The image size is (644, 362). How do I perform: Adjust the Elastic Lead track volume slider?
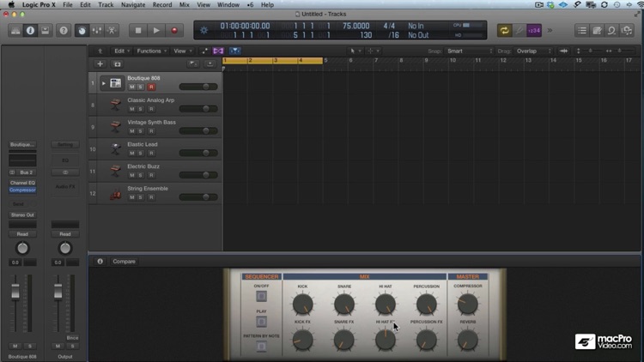pos(198,153)
